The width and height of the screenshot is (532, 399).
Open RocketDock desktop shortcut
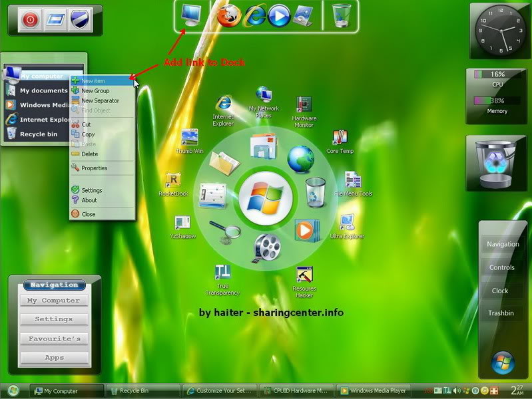(173, 184)
